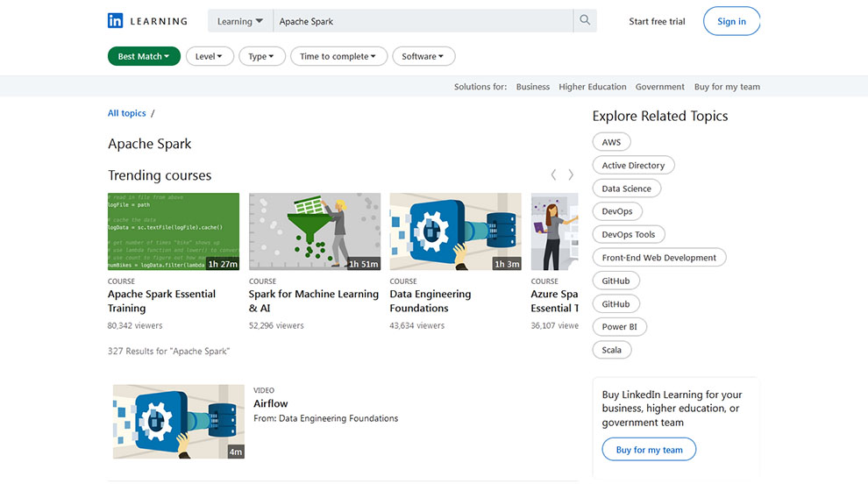This screenshot has width=868, height=491.
Task: Expand the Time to complete filter
Action: (x=338, y=56)
